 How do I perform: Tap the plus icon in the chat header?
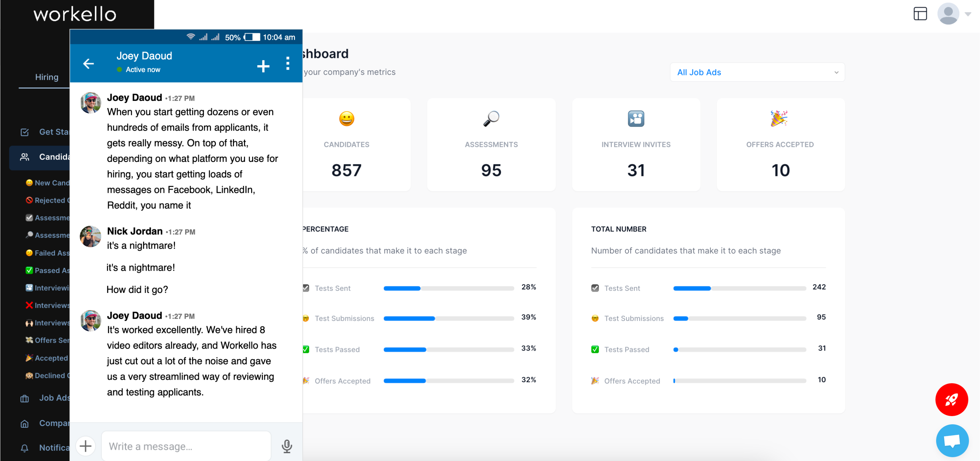(x=263, y=66)
